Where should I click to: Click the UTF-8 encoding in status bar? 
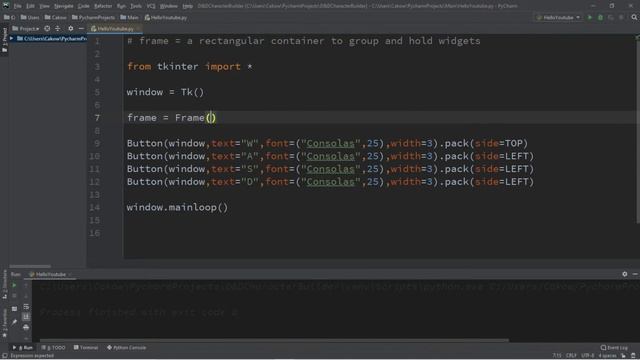click(587, 356)
